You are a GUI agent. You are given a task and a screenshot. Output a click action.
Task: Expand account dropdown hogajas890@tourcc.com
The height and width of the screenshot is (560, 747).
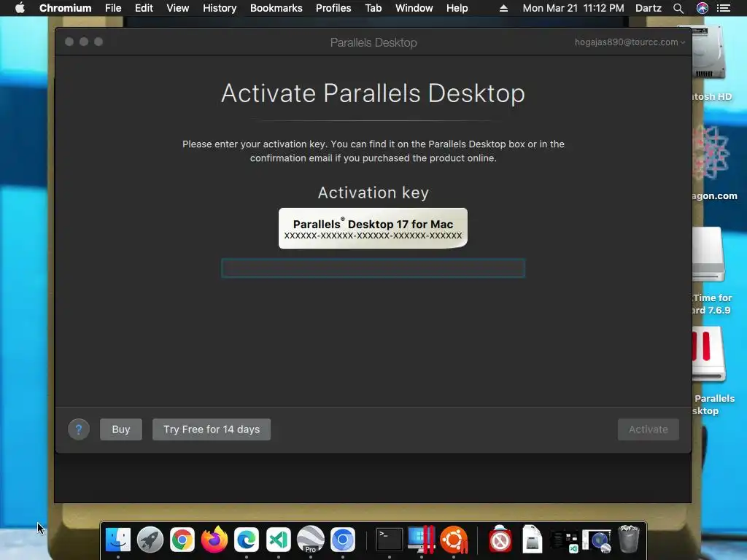(630, 42)
